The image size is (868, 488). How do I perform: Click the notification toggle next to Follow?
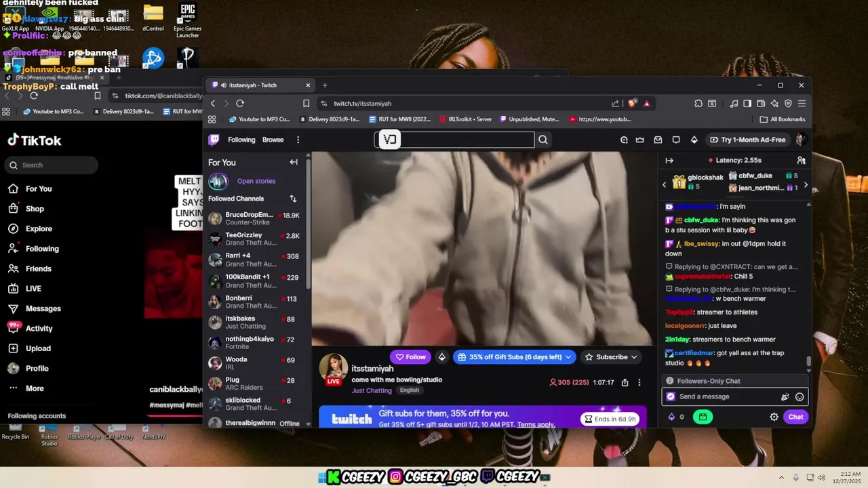441,357
